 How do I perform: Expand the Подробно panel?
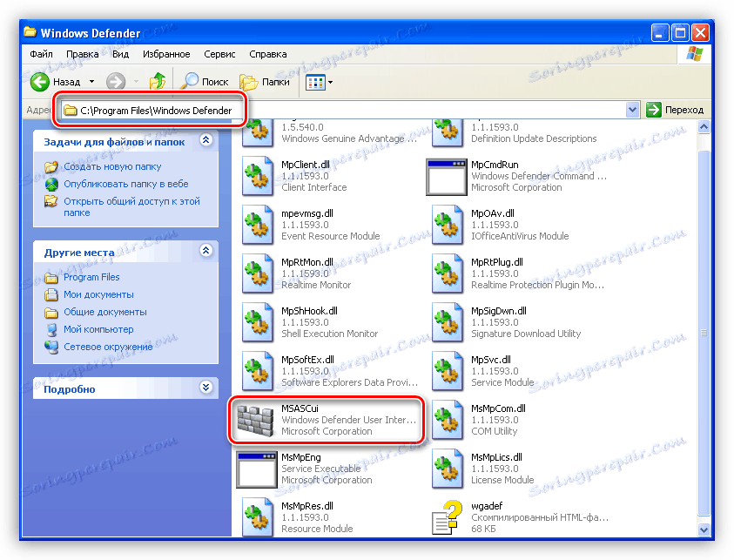(x=205, y=388)
